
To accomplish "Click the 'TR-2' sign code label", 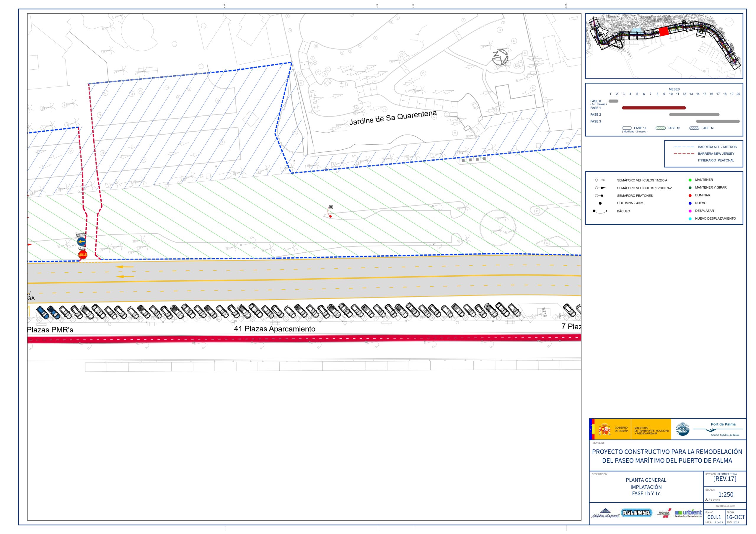I will (83, 248).
